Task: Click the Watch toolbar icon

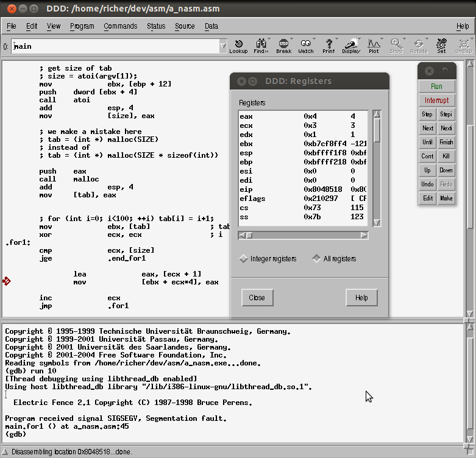Action: tap(306, 46)
